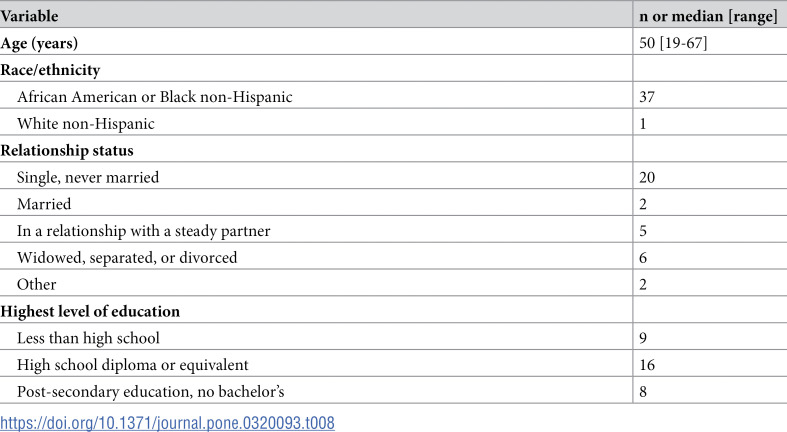Select the 50 [19-67] age value cell

(673, 43)
